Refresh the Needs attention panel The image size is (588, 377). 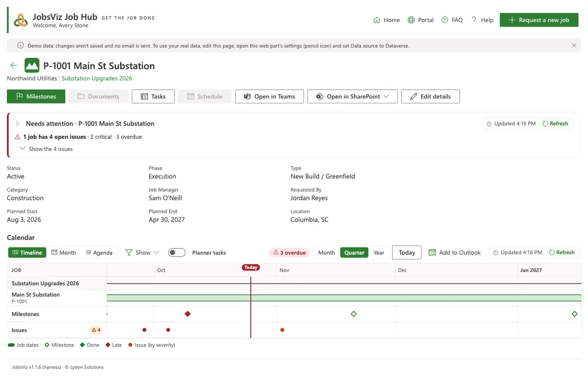pos(555,124)
